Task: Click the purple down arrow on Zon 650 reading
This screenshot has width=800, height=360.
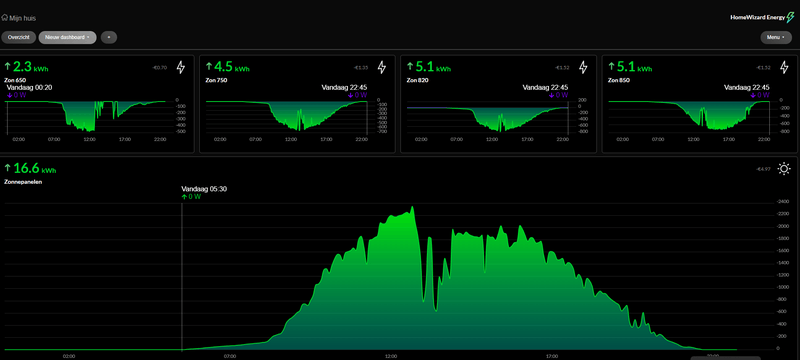Action: tap(9, 95)
